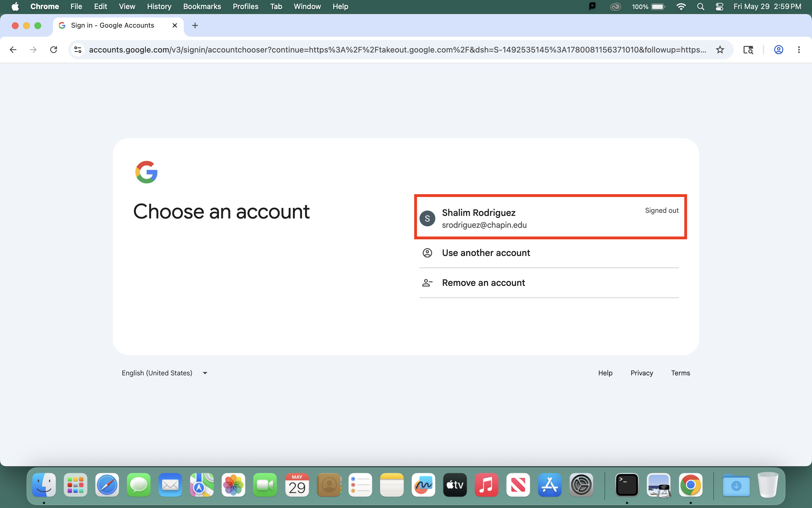Open the Apple menu
812x508 pixels.
click(15, 6)
